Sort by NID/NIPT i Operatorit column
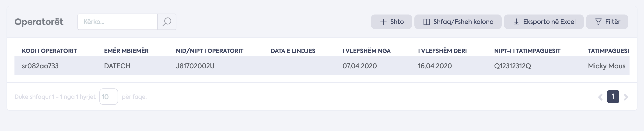Screen dimensions: 644x131 pyautogui.click(x=210, y=51)
